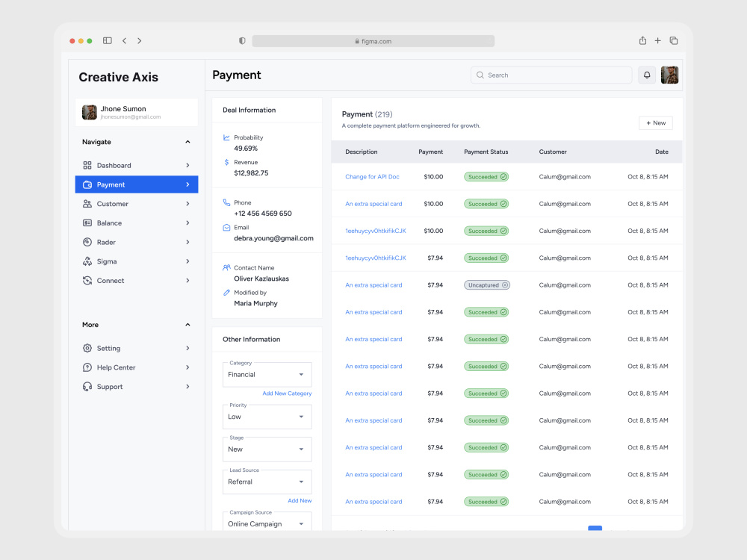747x560 pixels.
Task: Click the Setting gear icon
Action: (x=87, y=348)
